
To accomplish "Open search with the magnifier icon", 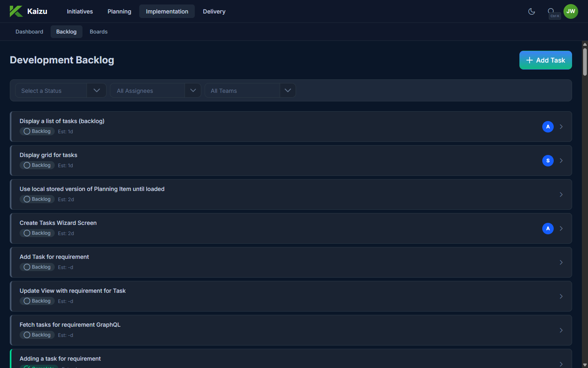I will [551, 11].
